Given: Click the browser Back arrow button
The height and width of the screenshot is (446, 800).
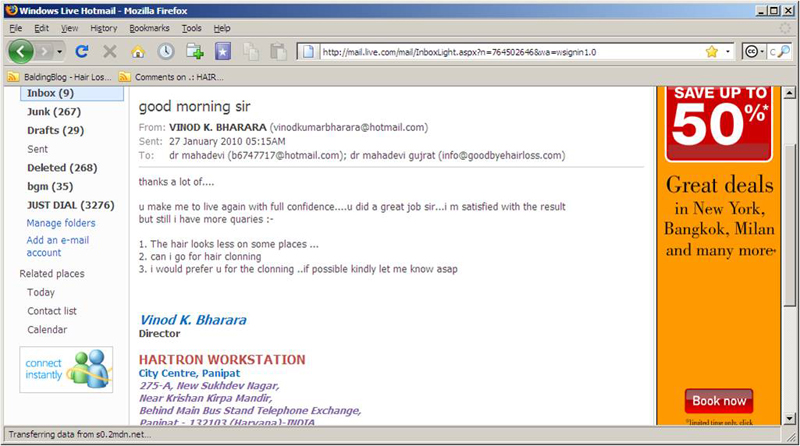Looking at the screenshot, I should 23,50.
